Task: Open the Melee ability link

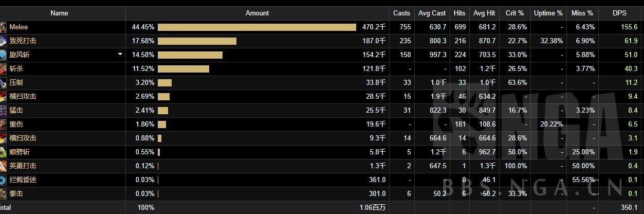Action: 19,27
